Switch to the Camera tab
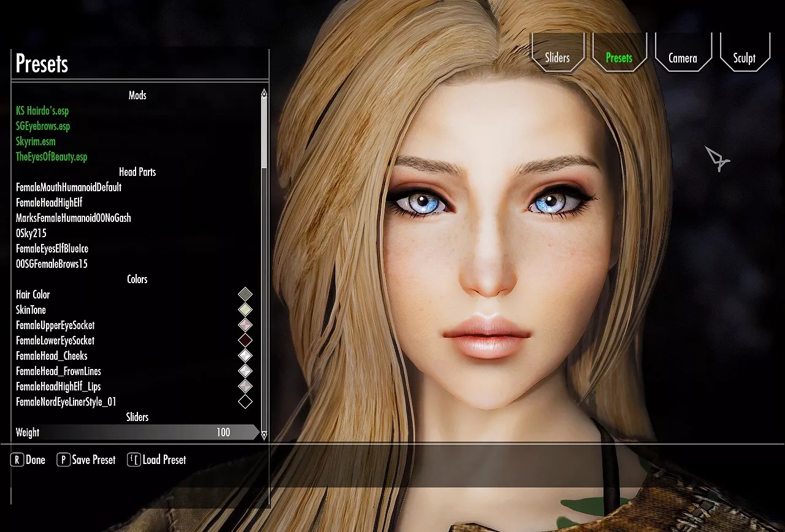Screen dimensions: 785x532 tap(683, 53)
